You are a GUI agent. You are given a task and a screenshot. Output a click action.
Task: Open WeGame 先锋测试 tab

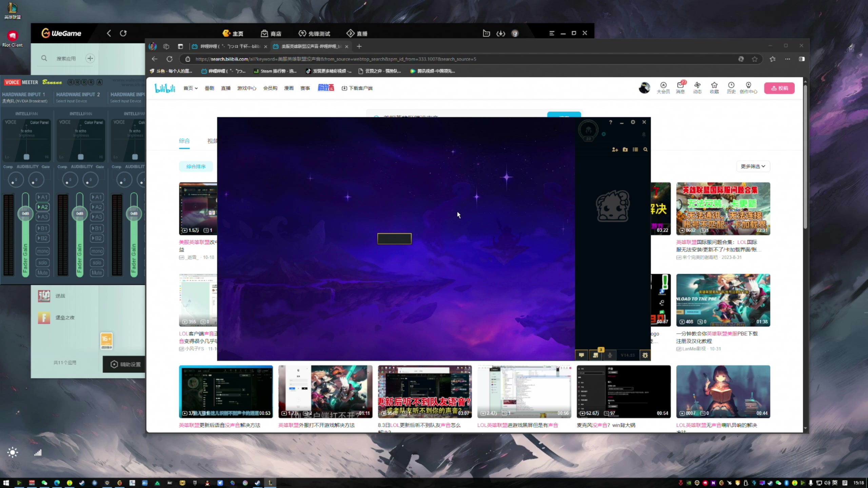[314, 33]
